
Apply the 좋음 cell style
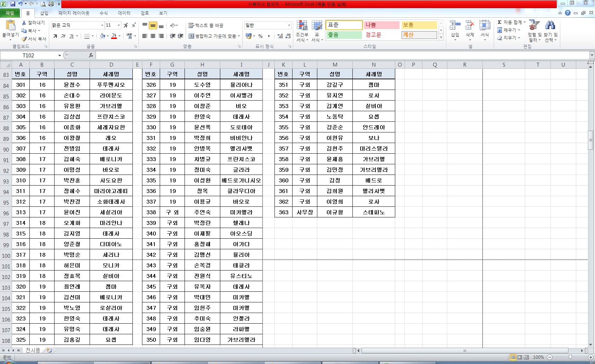coord(344,35)
